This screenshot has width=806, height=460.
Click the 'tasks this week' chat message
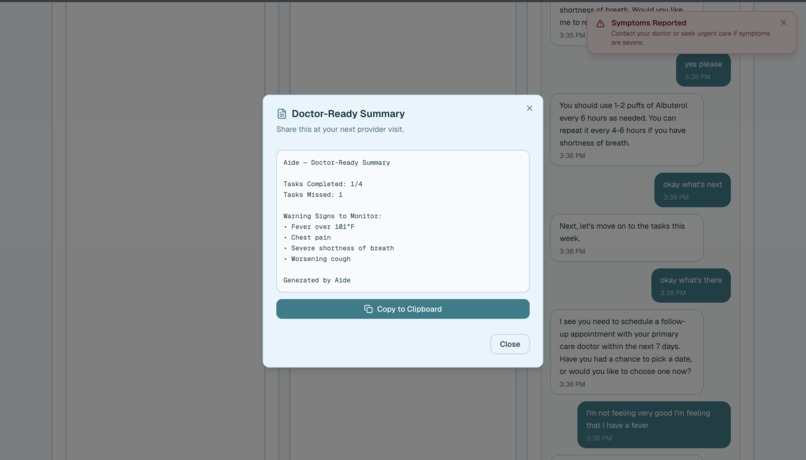627,238
